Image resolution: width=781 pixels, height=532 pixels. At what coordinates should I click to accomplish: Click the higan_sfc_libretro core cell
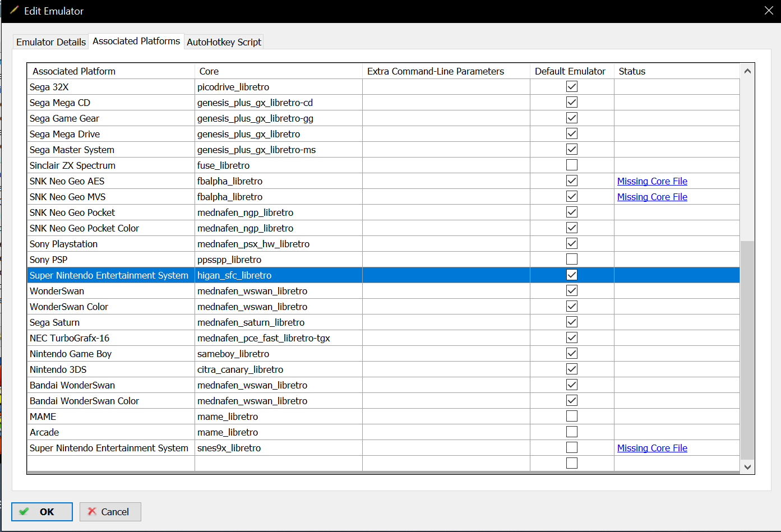pyautogui.click(x=279, y=275)
